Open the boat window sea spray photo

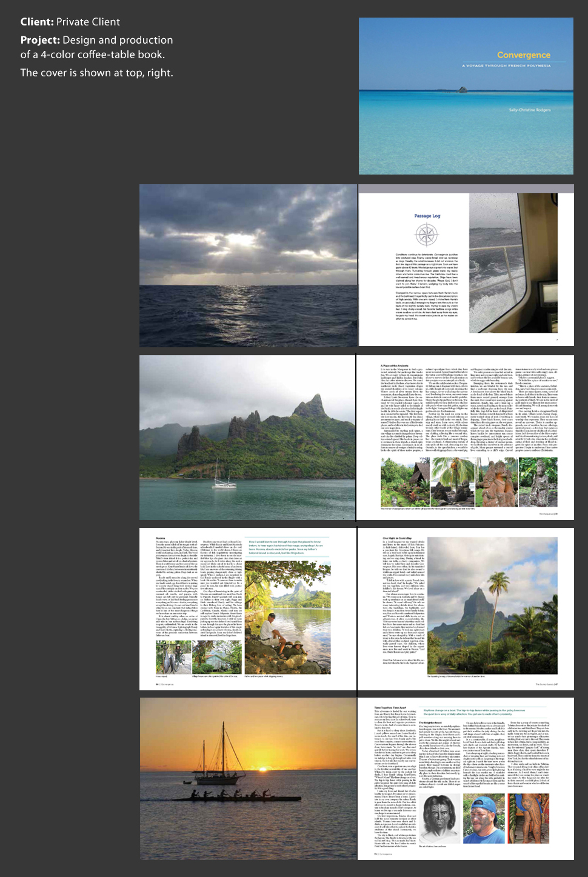click(x=521, y=263)
